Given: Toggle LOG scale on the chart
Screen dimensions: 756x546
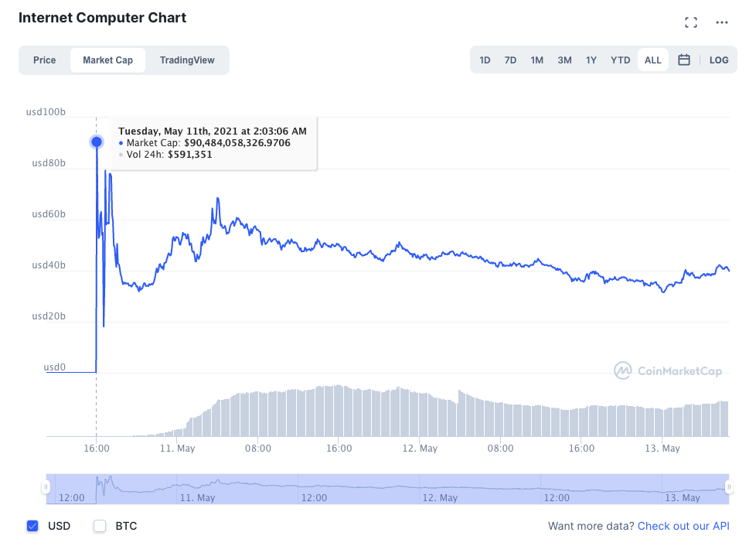Looking at the screenshot, I should pyautogui.click(x=719, y=60).
